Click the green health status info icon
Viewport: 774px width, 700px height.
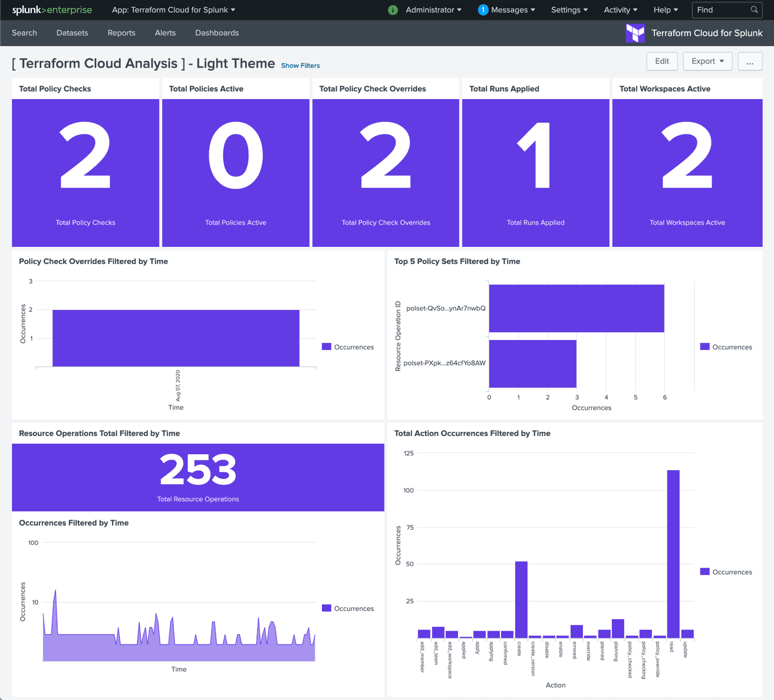393,10
